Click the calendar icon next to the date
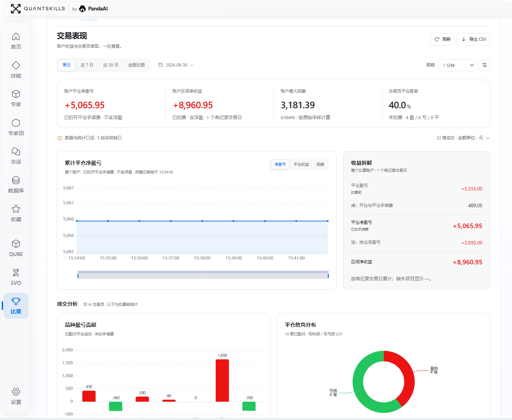Image resolution: width=512 pixels, height=420 pixels. (161, 65)
